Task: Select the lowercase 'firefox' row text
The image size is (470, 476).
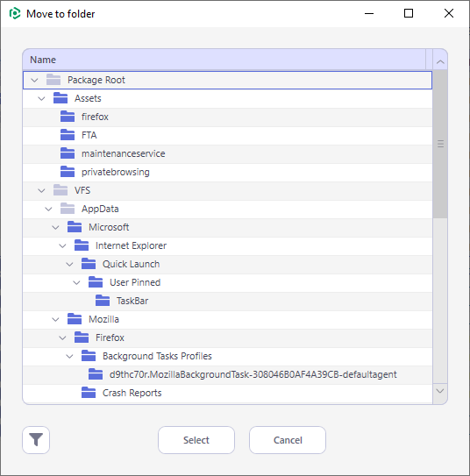Action: pos(95,117)
